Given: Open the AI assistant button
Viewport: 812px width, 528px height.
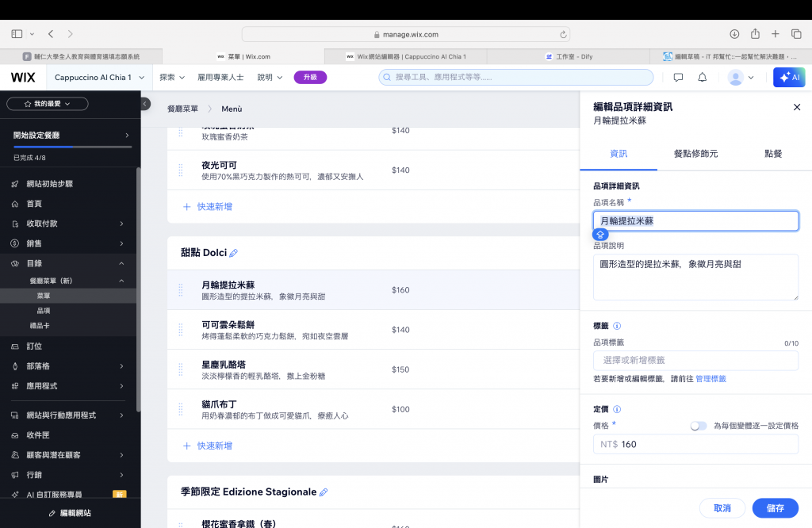Looking at the screenshot, I should click(x=789, y=77).
